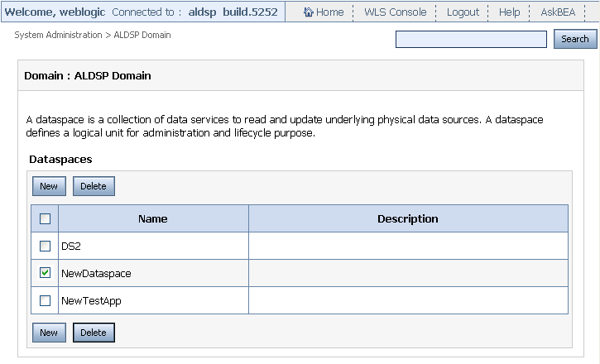Click the bottom Delete button below table
Viewport: 600px width, 364px height.
[x=94, y=333]
